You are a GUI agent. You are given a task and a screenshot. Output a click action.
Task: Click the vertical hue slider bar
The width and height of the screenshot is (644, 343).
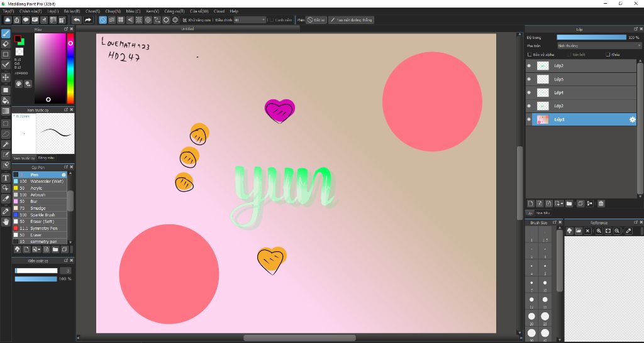(x=70, y=68)
